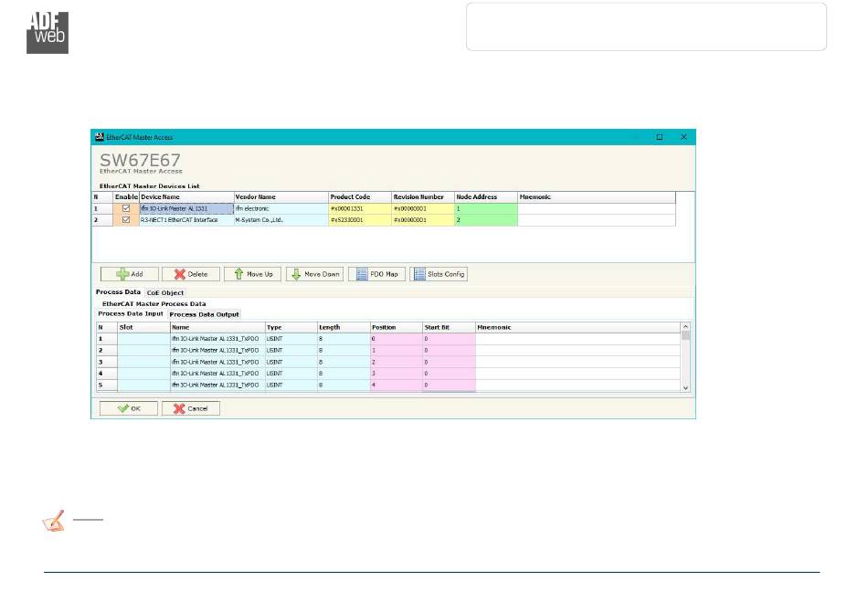Click Position cell with value 3
Screen dimensions: 868x602
397,374
